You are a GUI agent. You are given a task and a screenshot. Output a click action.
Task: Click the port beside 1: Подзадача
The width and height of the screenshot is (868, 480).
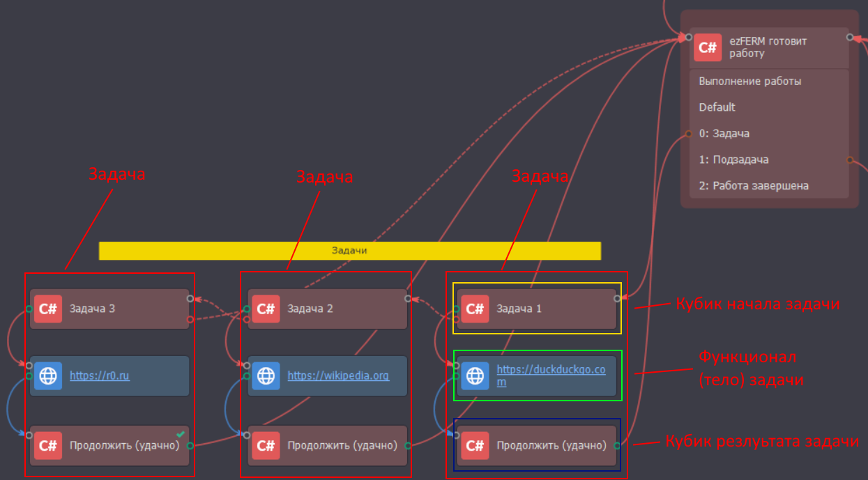(x=849, y=160)
